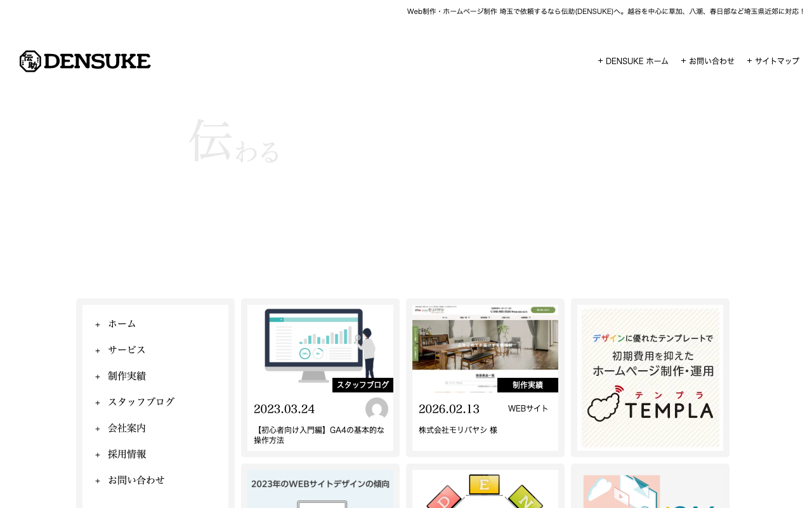This screenshot has height=508, width=812.
Task: Click the plus icon beside 会社案内
Action: tap(98, 429)
